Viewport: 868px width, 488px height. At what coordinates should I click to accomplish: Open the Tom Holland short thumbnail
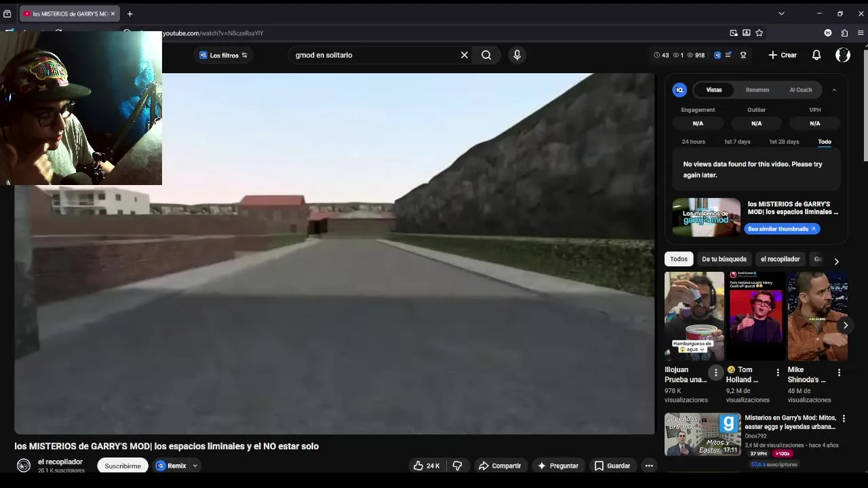pyautogui.click(x=756, y=316)
